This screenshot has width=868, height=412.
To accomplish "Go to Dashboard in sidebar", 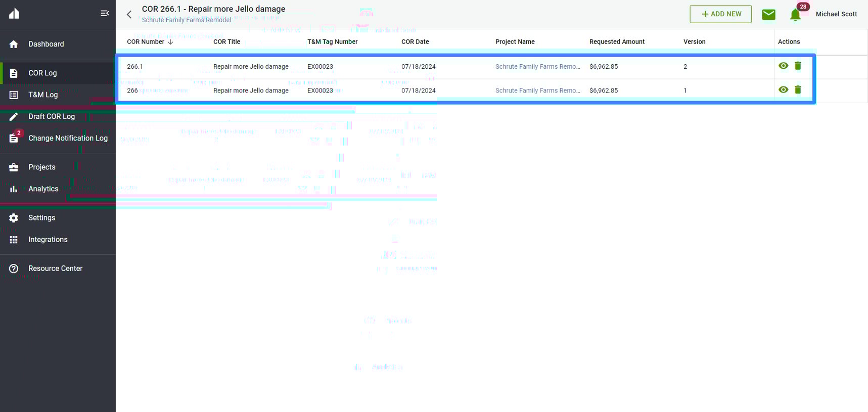I will pyautogui.click(x=46, y=44).
